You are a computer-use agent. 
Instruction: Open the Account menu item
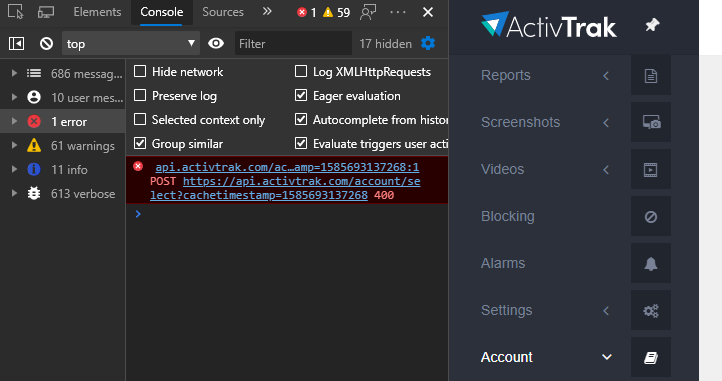point(507,357)
